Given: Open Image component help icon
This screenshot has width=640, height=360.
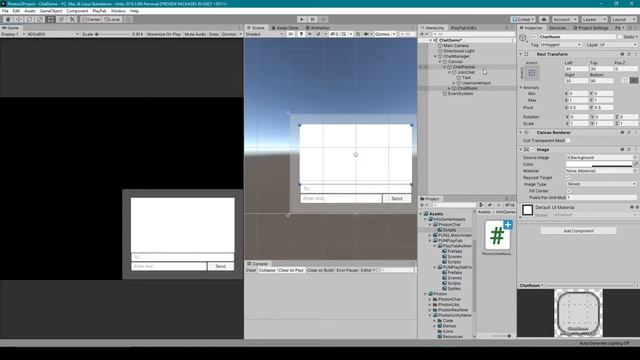Looking at the screenshot, I should pos(622,149).
